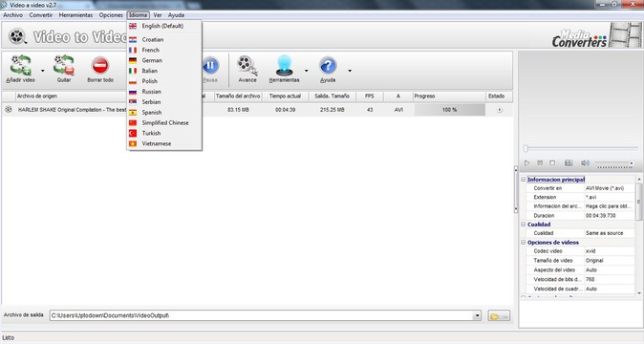The image size is (644, 344).
Task: Open the dropdown arrow next to Herramientas
Action: [x=306, y=71]
